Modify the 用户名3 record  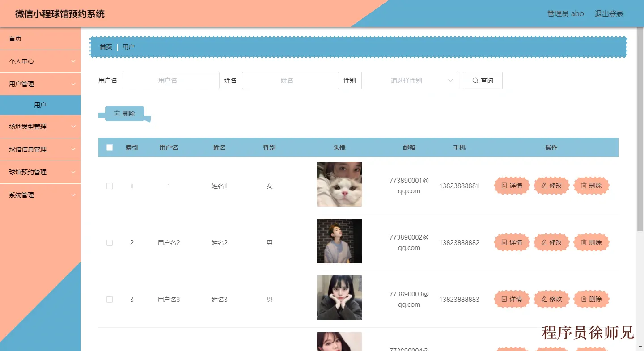pos(551,299)
